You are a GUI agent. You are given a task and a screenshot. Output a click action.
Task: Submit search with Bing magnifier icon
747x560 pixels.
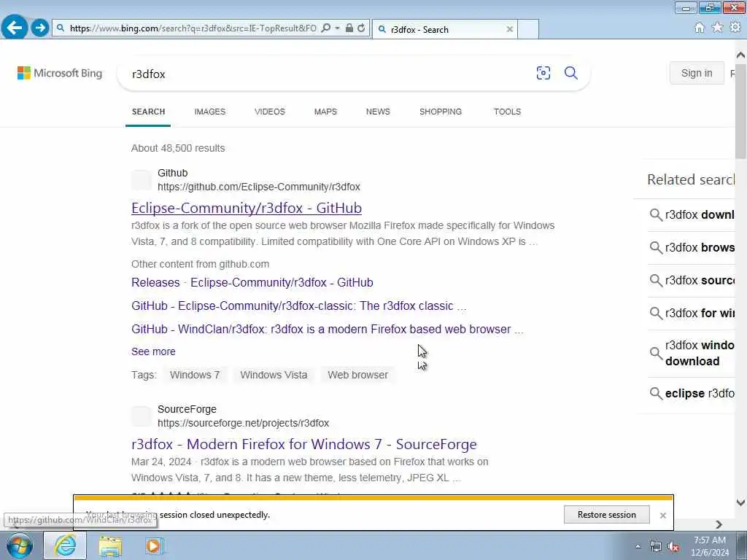570,73
